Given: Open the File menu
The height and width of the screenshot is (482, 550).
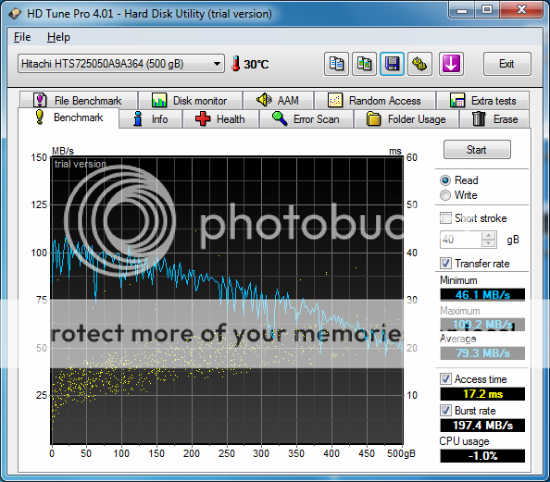Looking at the screenshot, I should click(x=22, y=37).
